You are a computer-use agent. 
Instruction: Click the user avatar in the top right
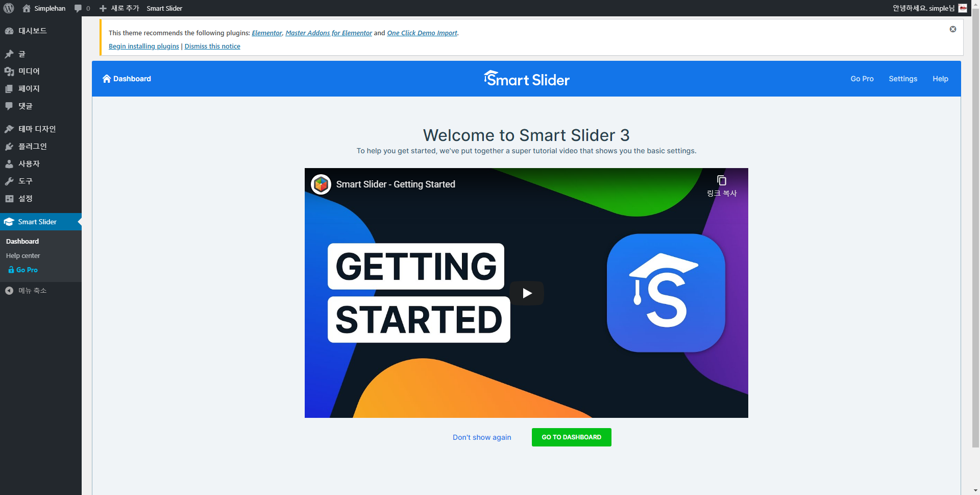tap(963, 8)
